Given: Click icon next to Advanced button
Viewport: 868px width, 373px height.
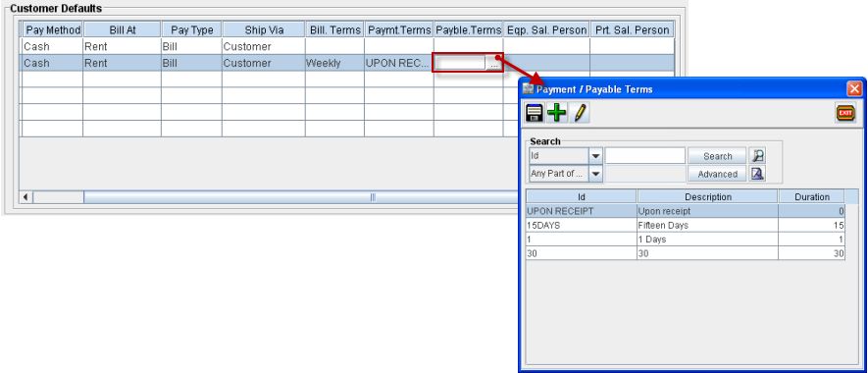Looking at the screenshot, I should [x=757, y=174].
